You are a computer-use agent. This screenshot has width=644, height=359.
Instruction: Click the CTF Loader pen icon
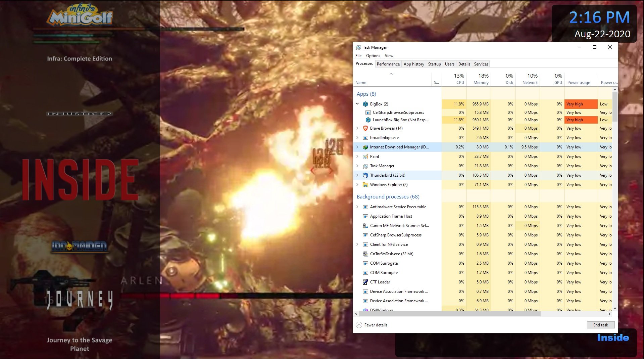[x=365, y=282]
